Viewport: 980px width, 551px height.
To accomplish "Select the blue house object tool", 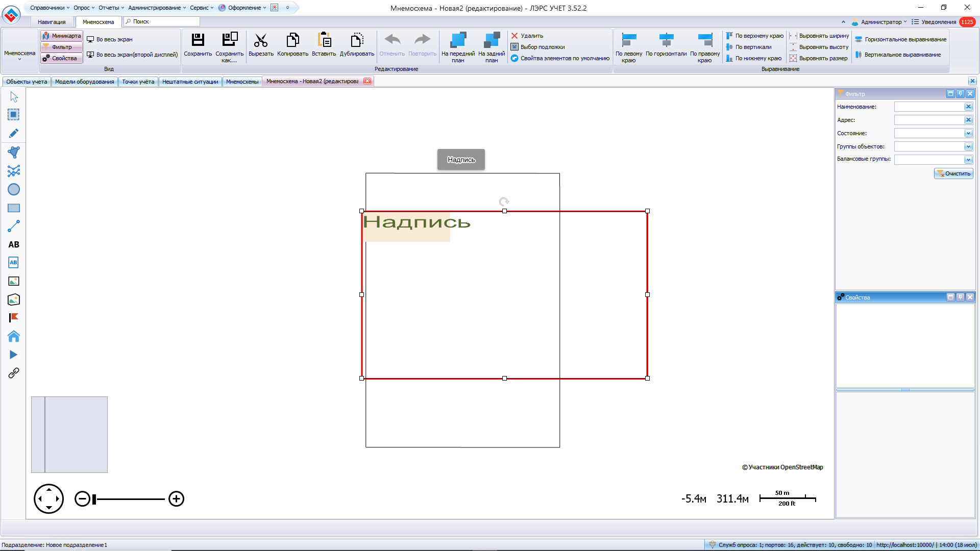I will pos(14,336).
